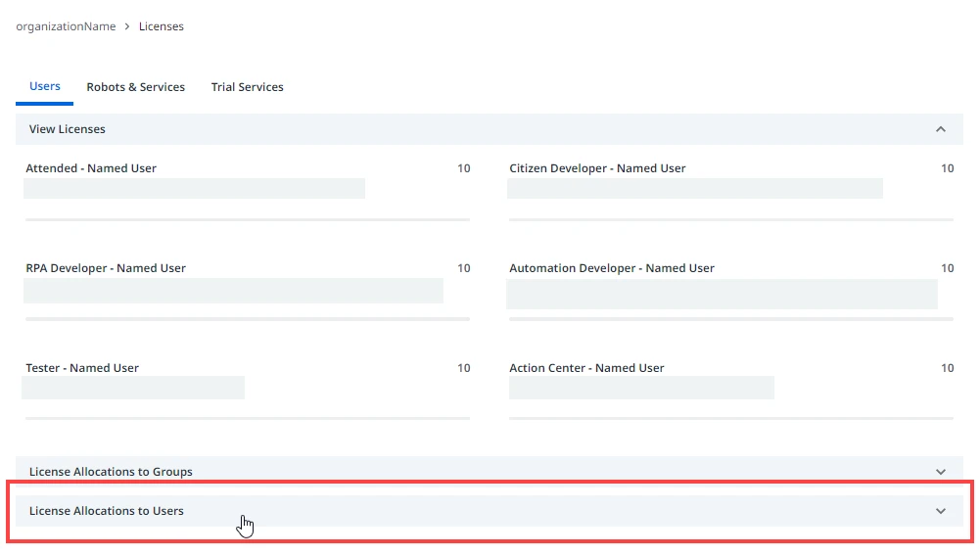Click the Attended usage progress bar
The image size is (980, 556).
click(x=248, y=220)
